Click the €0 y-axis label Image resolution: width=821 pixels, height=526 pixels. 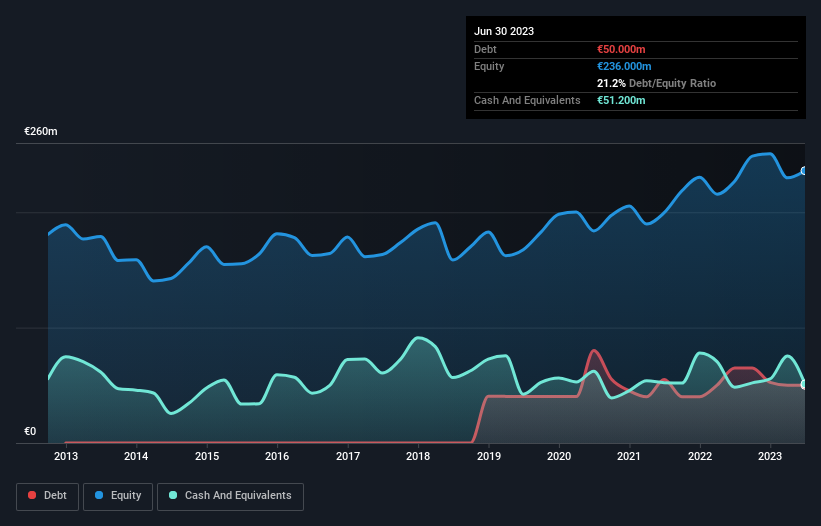30,432
